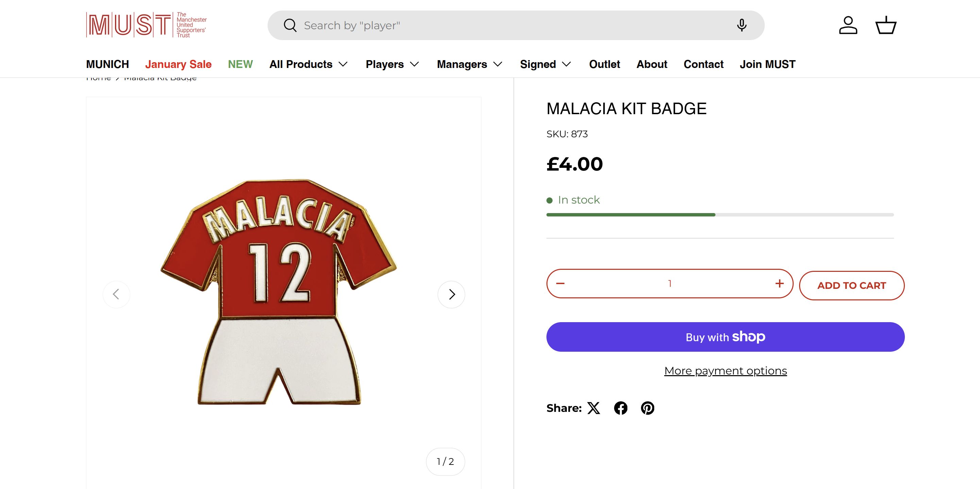
Task: Open More payment options link
Action: (725, 371)
